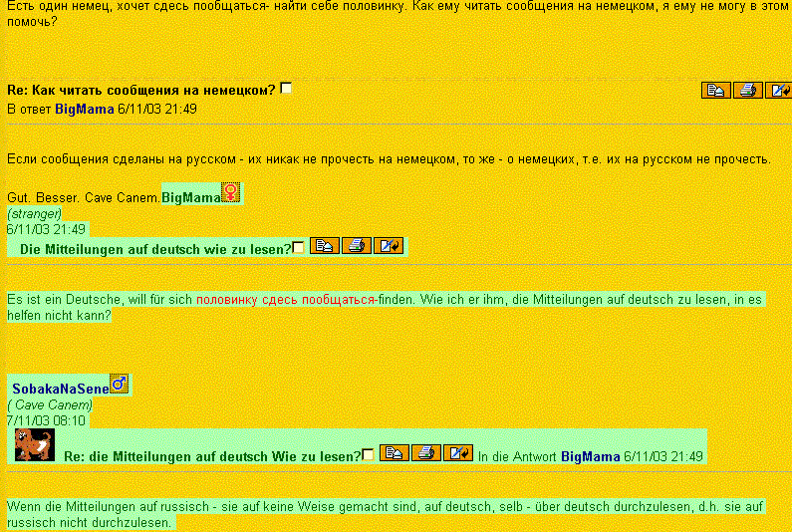This screenshot has width=792, height=532.
Task: Click printer icon beside "Die Mitteilungen auf deutsch wie zu lesen?"
Action: coord(356,246)
